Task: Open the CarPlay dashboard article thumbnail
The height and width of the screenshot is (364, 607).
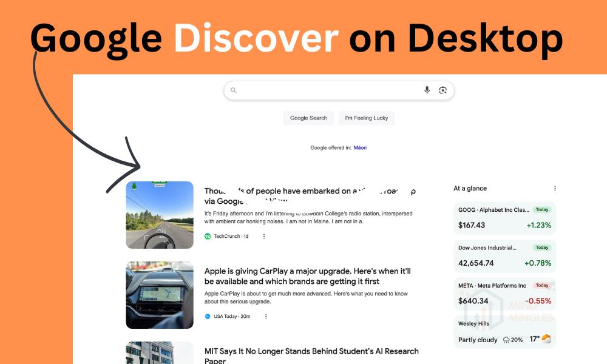Action: 160,295
